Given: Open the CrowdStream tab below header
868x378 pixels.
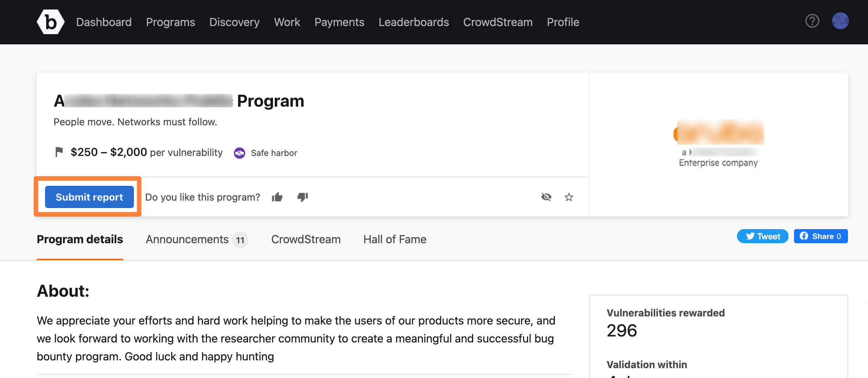Looking at the screenshot, I should pos(306,239).
